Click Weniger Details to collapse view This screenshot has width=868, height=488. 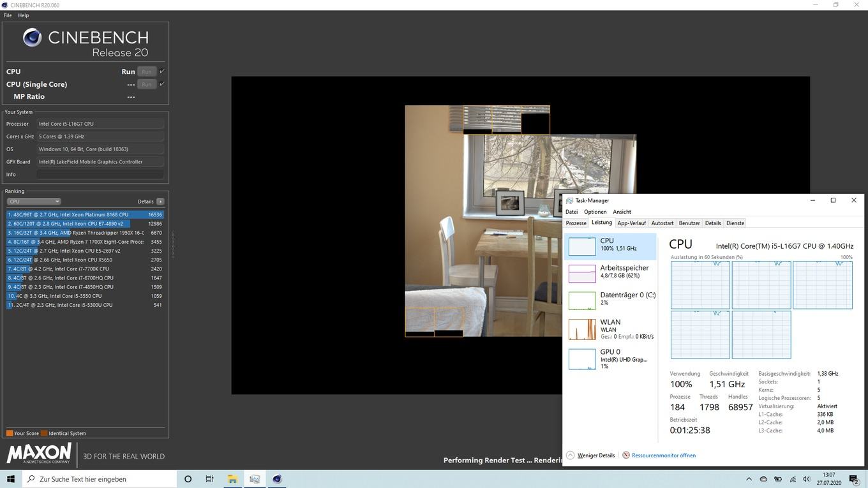click(590, 455)
